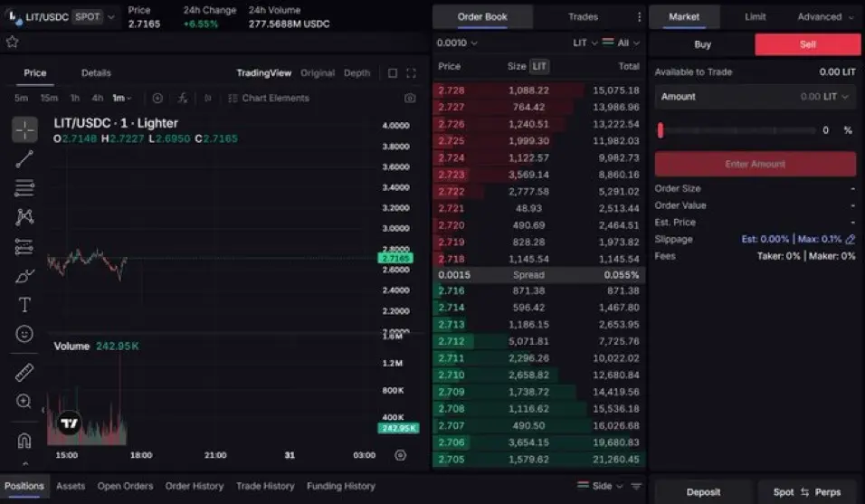Add a compare symbol with plus icon
865x504 pixels.
157,98
